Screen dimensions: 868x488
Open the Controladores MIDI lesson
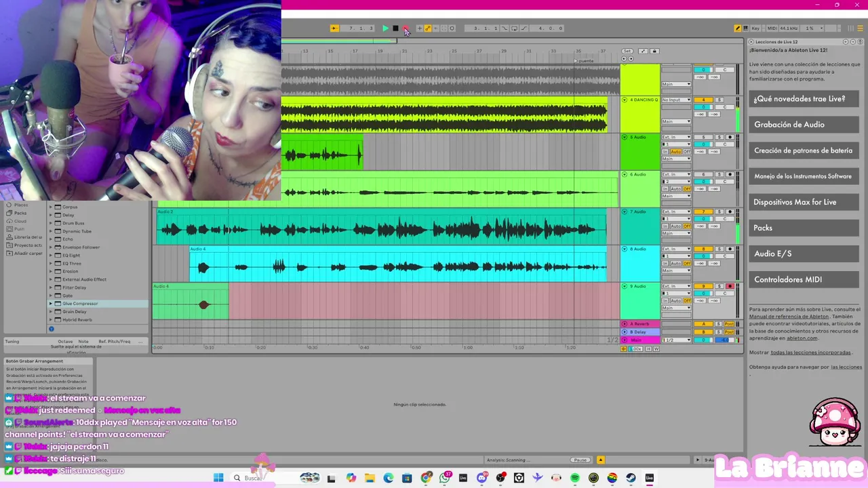[804, 279]
